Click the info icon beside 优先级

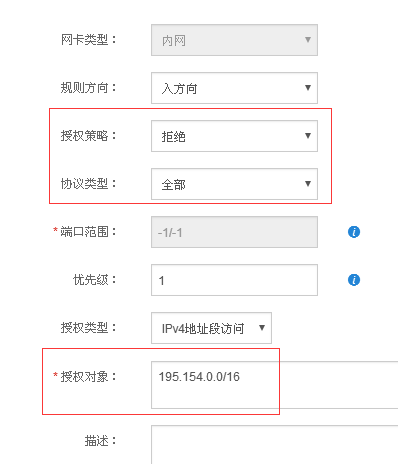point(354,280)
